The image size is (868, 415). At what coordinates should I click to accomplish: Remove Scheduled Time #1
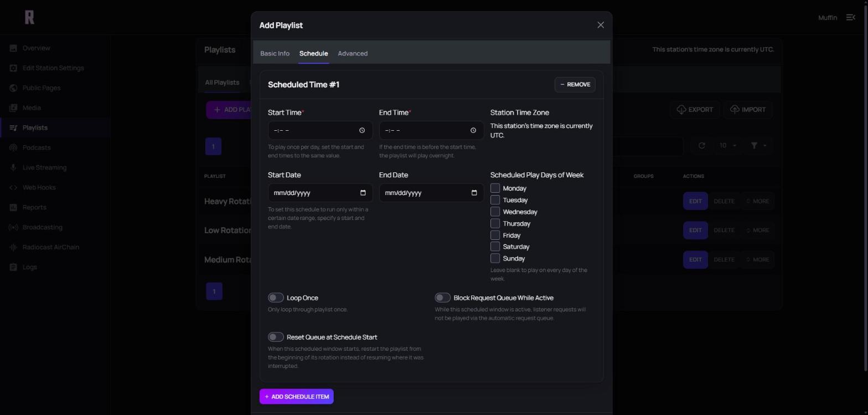tap(575, 85)
